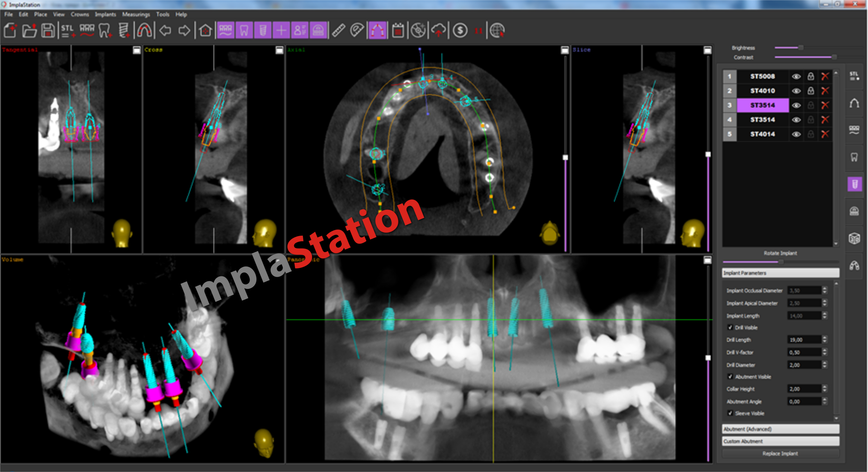868x472 pixels.
Task: Toggle visibility eye for implant ST4014
Action: tap(796, 134)
